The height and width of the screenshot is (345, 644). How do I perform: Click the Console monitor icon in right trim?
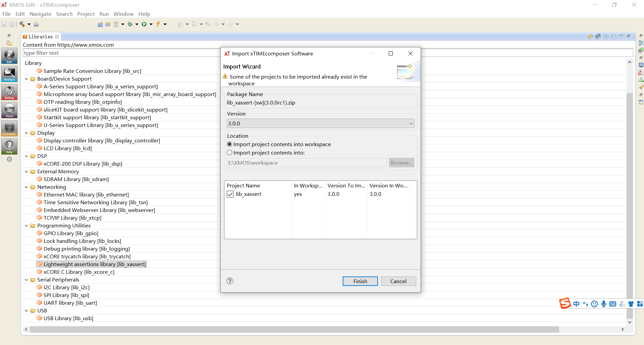click(x=641, y=65)
